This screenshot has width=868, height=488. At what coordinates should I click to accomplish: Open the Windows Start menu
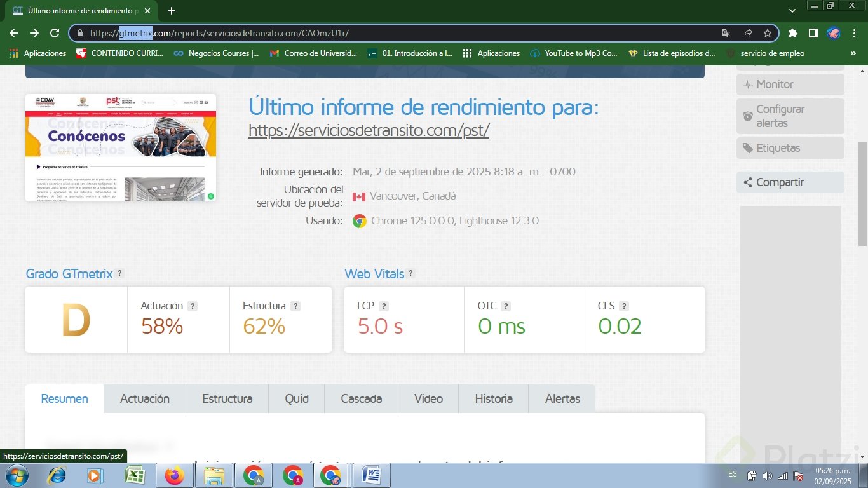16,475
